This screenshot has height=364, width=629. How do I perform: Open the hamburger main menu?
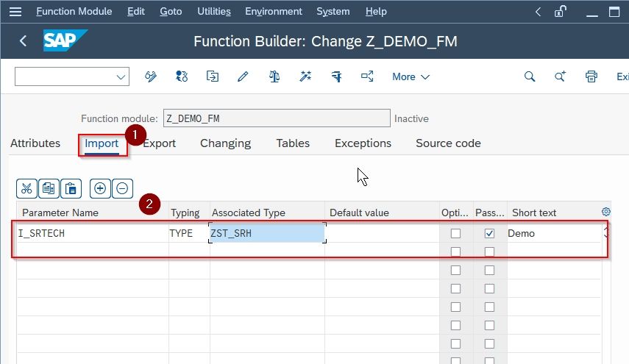(x=15, y=12)
